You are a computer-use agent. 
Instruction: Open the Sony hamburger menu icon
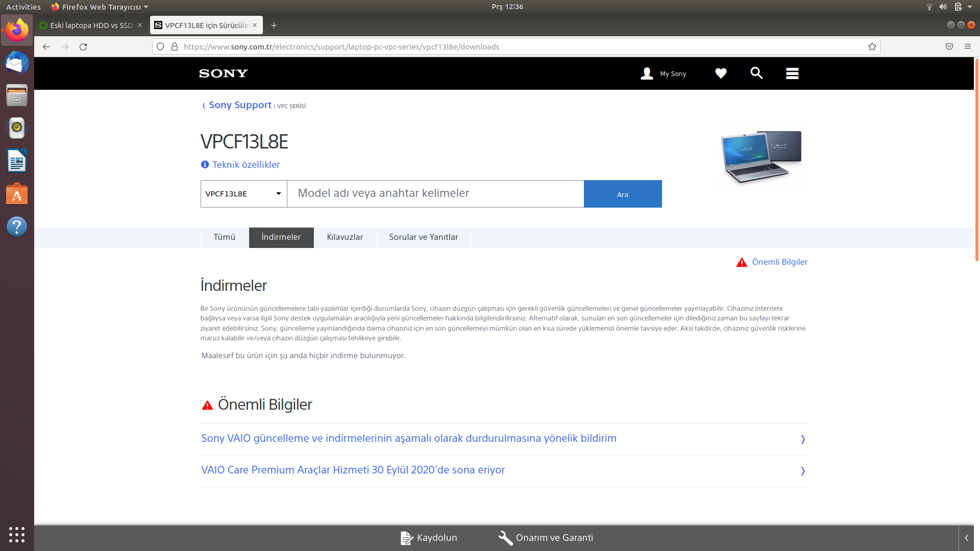click(x=792, y=73)
